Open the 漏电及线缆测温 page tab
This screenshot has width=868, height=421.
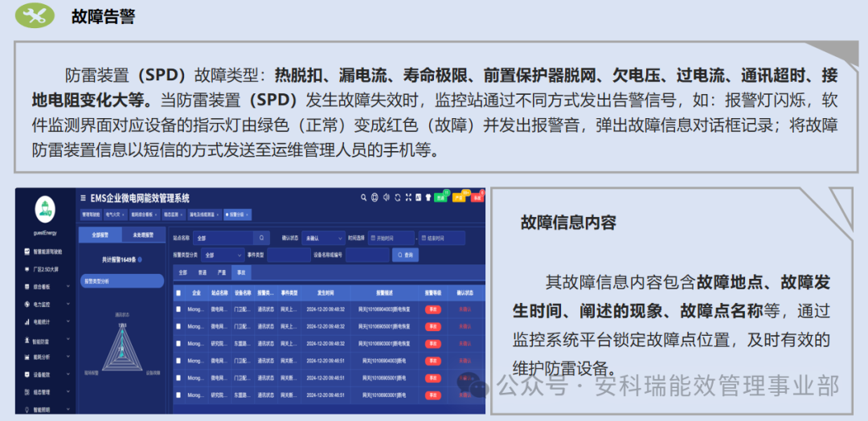tap(203, 214)
